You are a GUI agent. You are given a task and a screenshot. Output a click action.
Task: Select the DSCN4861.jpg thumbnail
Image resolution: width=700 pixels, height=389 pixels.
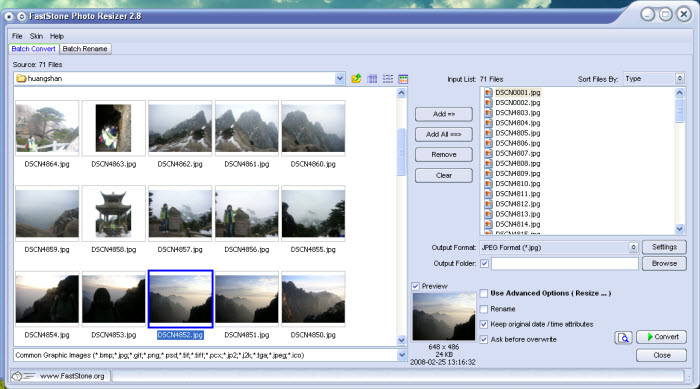[x=246, y=128]
